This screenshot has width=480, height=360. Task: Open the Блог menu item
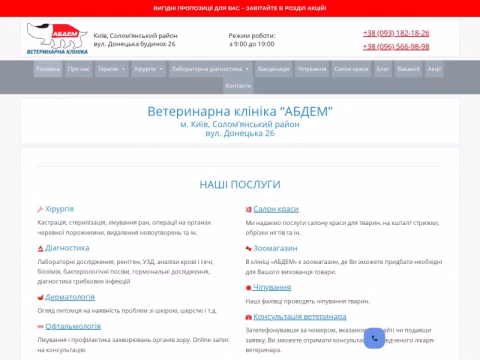(383, 69)
